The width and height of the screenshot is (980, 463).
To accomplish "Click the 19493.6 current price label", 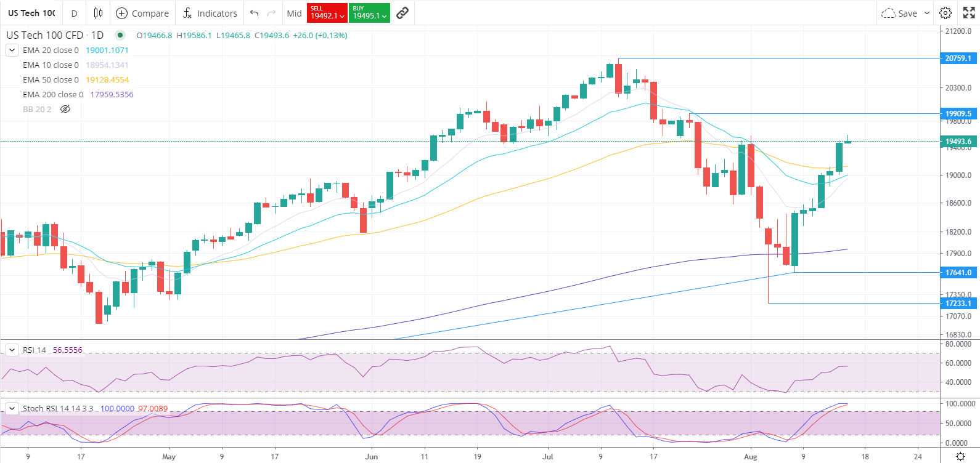I will (x=958, y=141).
